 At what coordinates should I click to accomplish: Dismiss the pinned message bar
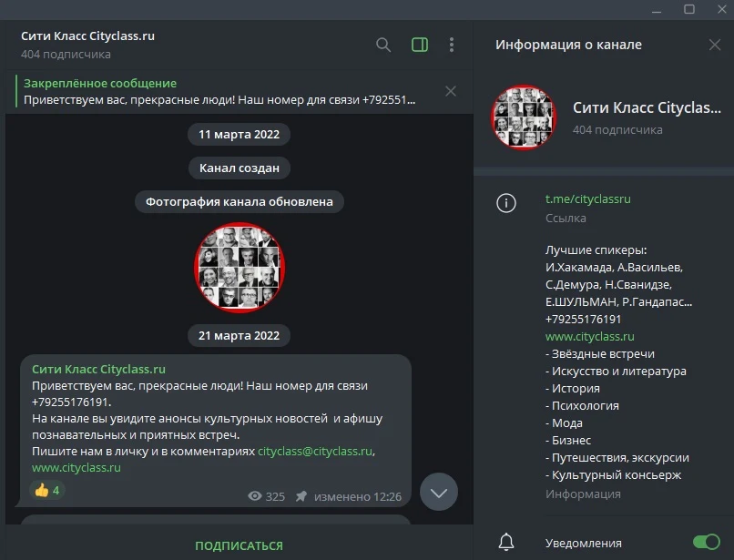tap(450, 91)
